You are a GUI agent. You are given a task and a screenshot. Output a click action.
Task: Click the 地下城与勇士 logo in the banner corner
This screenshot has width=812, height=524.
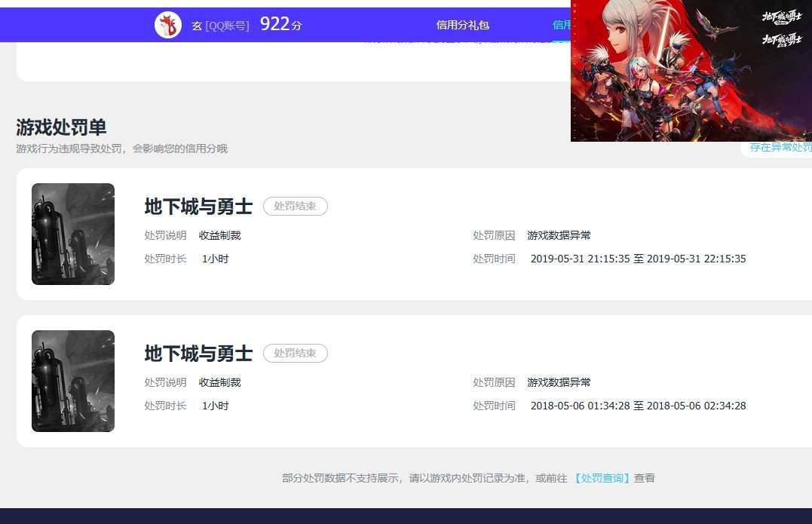781,17
